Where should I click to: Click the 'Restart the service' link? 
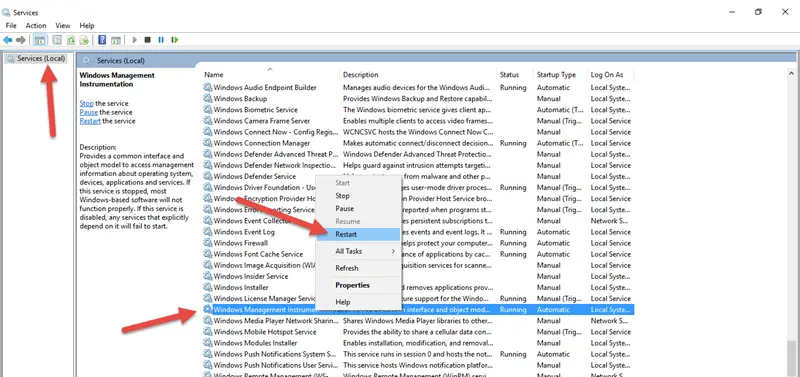90,121
